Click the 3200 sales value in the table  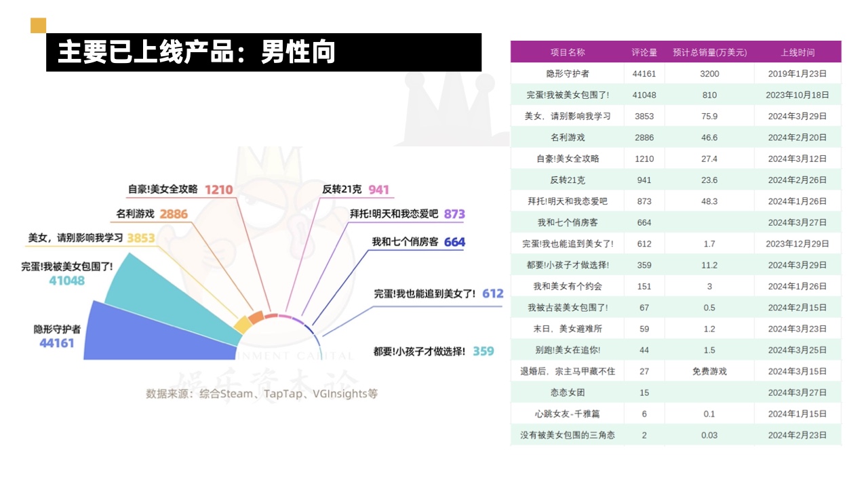(709, 73)
